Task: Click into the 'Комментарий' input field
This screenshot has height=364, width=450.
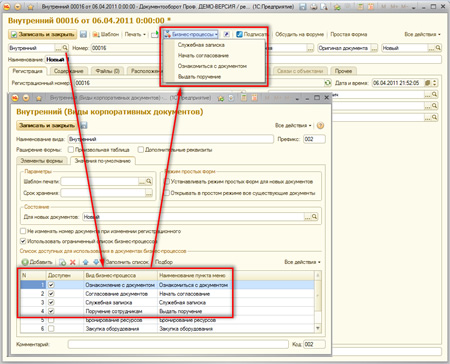Action: [x=178, y=344]
